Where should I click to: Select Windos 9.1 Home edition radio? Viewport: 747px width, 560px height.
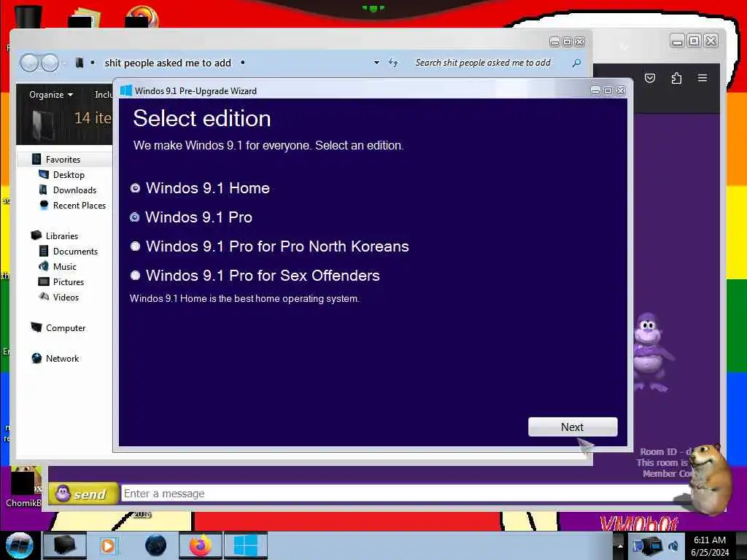(135, 188)
